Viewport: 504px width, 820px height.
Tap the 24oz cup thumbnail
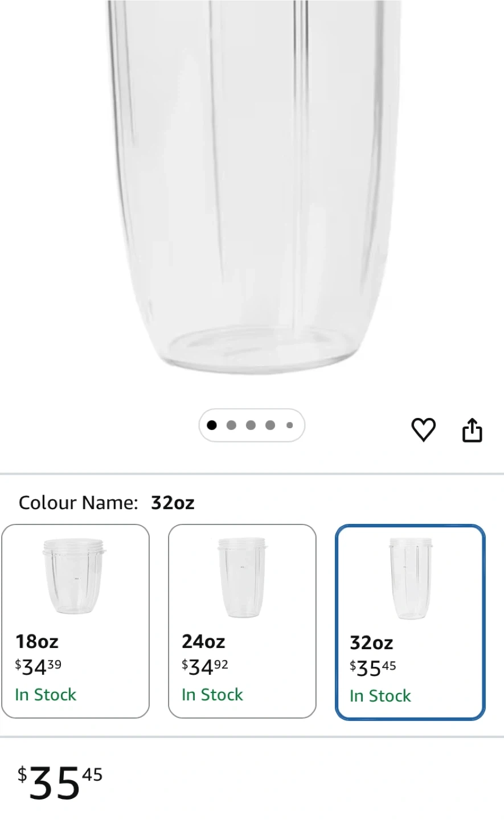[242, 577]
